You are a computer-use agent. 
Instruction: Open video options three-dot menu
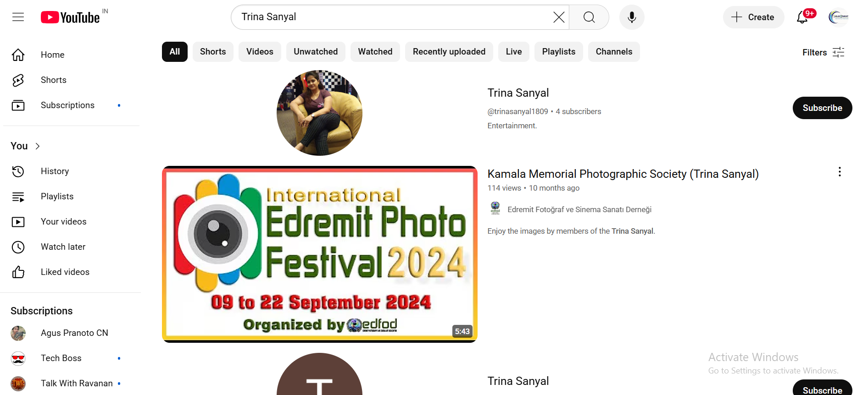[x=840, y=172]
